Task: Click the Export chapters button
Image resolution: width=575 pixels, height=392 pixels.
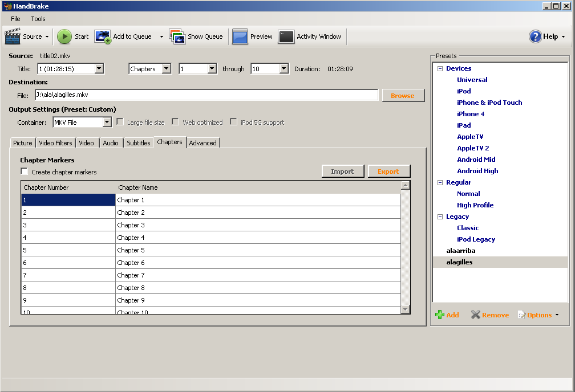Action: tap(388, 171)
